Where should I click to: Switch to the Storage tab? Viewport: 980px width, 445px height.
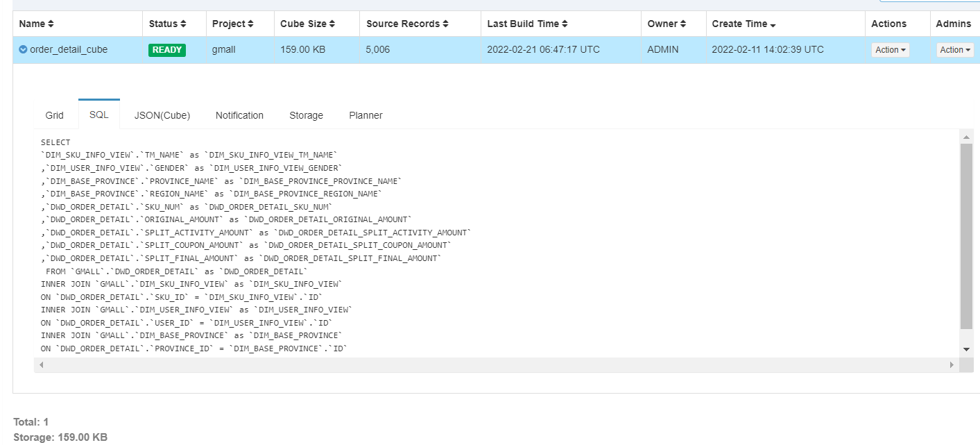click(306, 115)
